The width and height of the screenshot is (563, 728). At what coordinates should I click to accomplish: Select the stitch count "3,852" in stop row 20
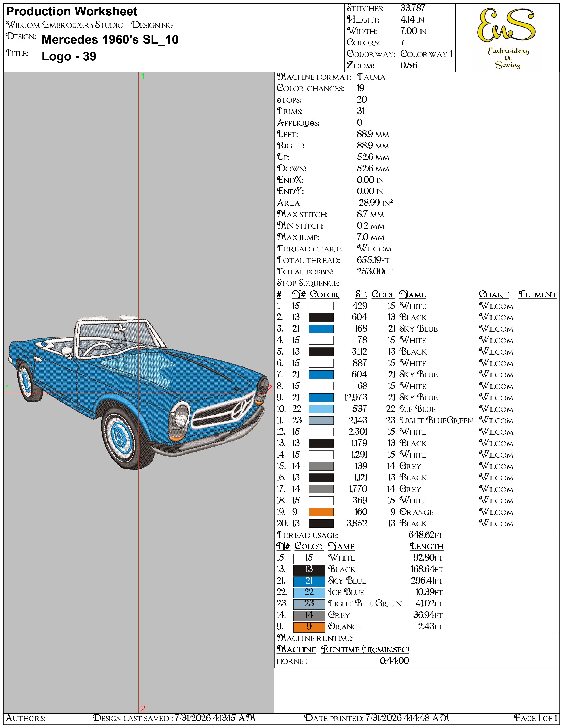click(357, 523)
